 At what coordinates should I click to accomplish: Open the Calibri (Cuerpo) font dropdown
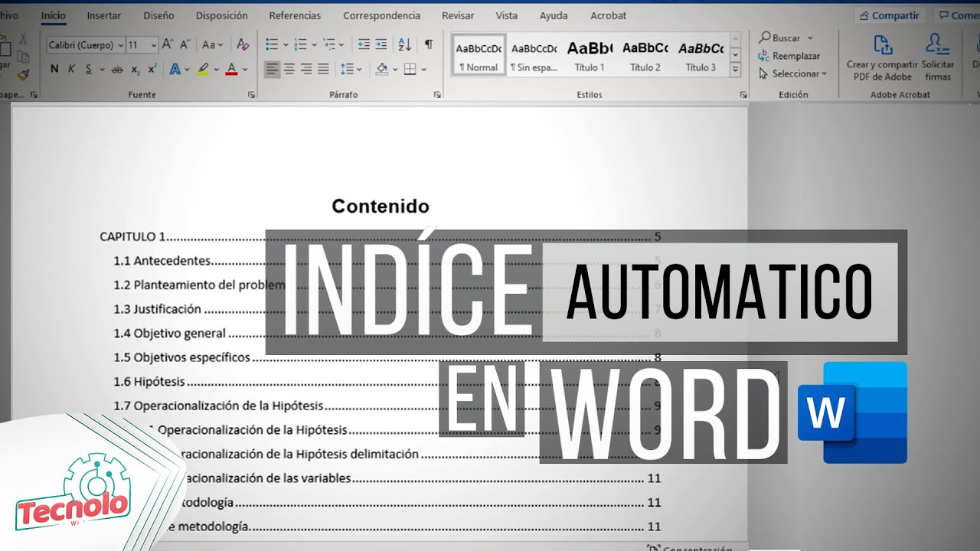tap(121, 46)
